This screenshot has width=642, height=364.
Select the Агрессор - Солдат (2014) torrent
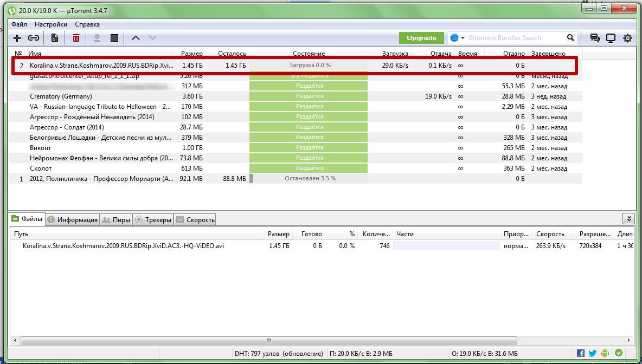point(295,127)
